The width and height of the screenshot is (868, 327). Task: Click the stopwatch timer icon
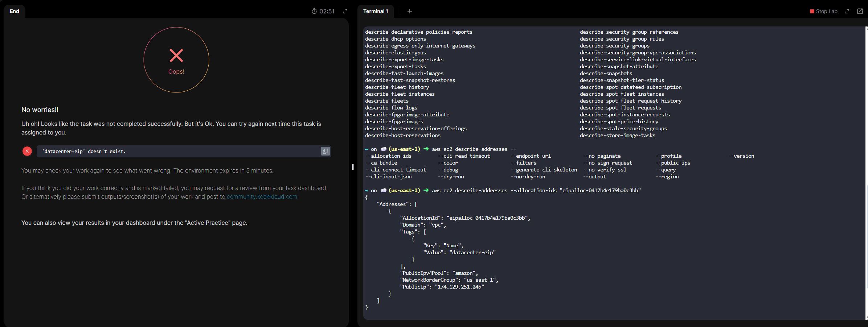[314, 11]
